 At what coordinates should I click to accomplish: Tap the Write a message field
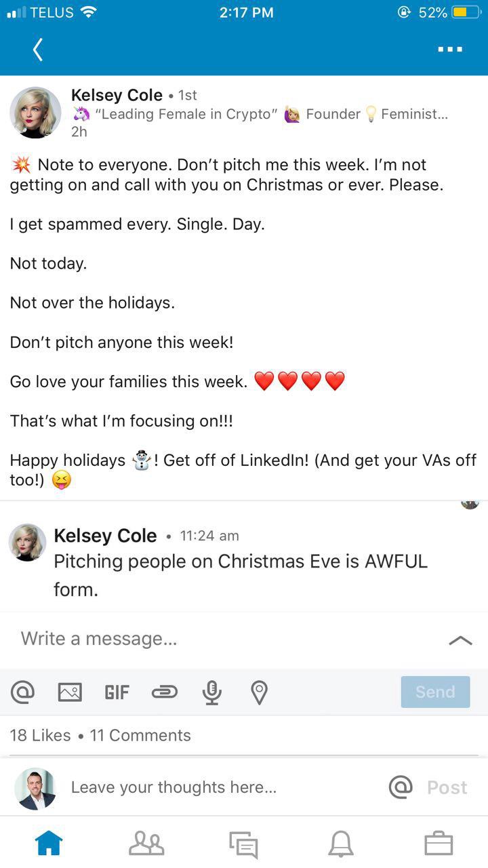[x=203, y=639]
